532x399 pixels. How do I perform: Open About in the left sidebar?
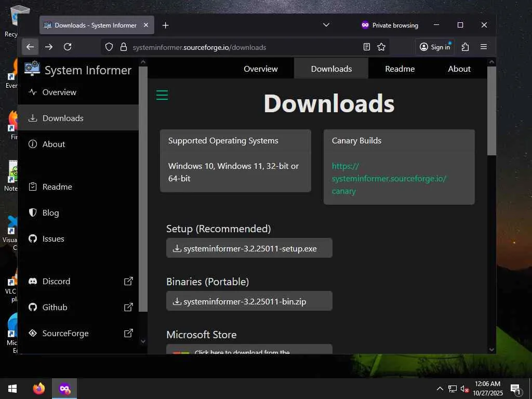[78, 144]
